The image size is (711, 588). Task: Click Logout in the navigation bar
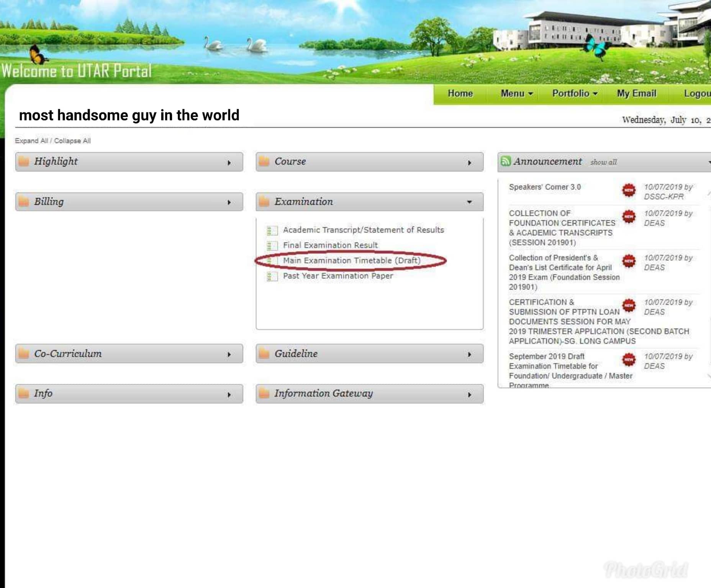[x=697, y=93]
